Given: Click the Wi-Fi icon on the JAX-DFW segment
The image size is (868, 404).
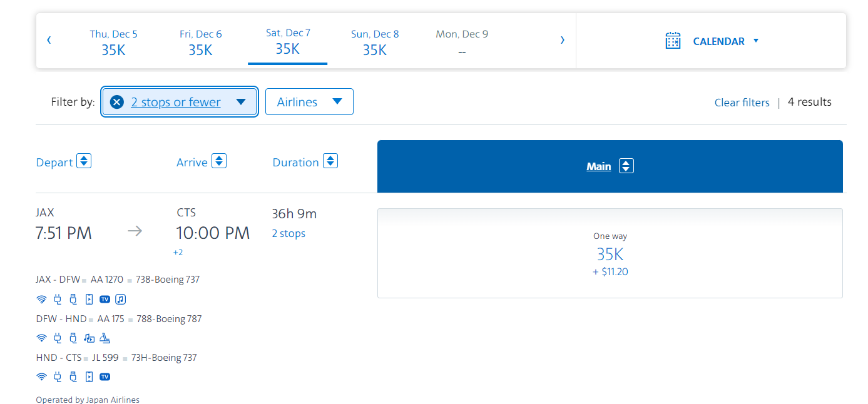Looking at the screenshot, I should click(41, 299).
